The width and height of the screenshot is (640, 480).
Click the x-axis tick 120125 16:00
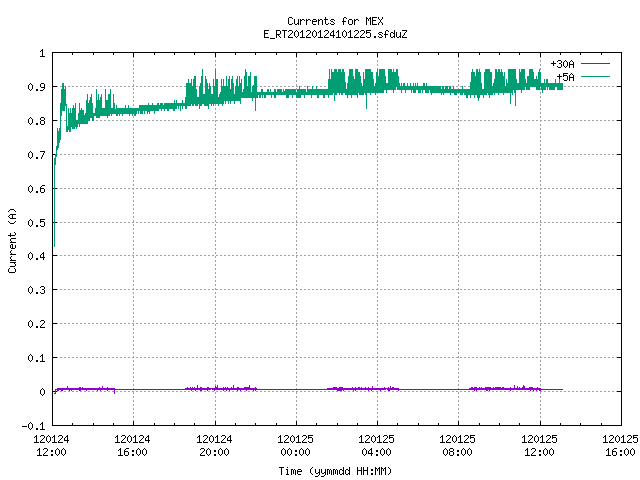(x=620, y=445)
